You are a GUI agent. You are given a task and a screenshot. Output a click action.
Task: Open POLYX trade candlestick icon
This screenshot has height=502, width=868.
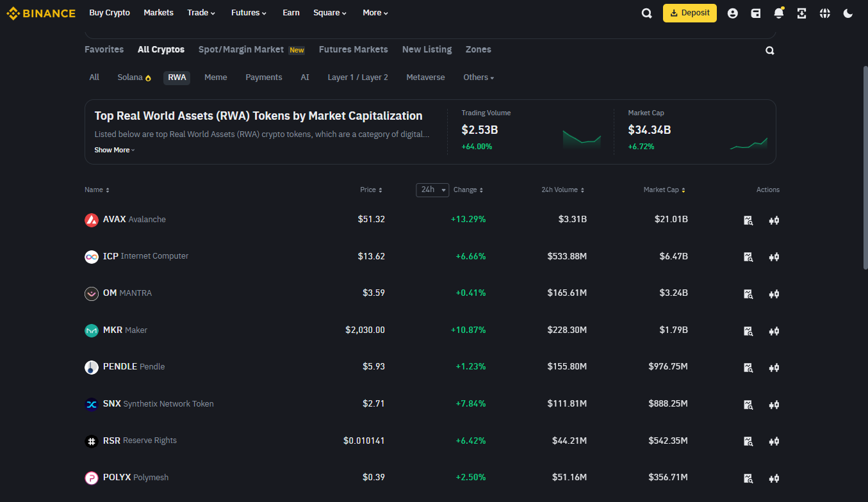pos(774,478)
